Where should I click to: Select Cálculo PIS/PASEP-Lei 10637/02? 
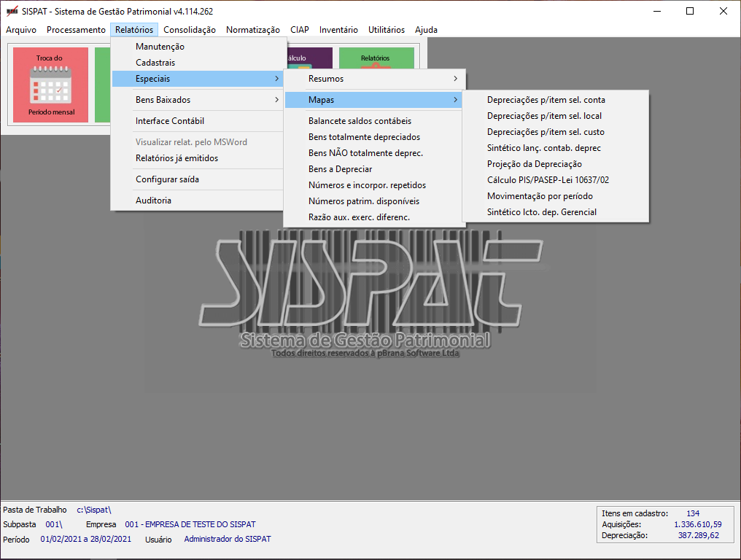point(548,180)
